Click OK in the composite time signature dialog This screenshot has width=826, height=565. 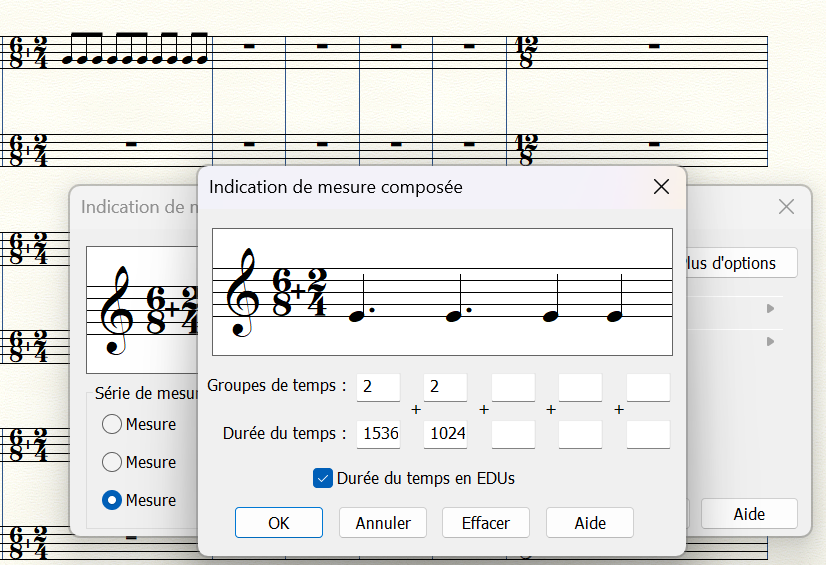tap(279, 522)
